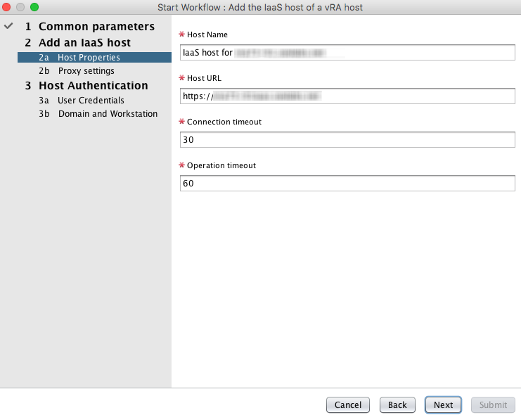
Task: Click the green maximize window button
Action: (34, 7)
